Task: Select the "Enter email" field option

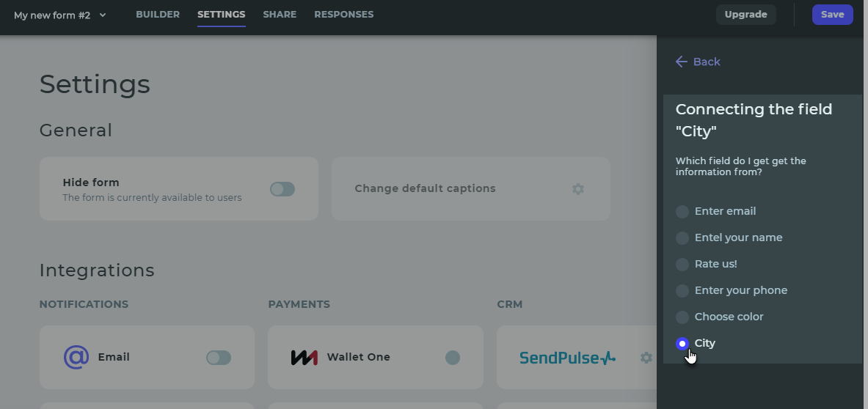Action: (682, 212)
